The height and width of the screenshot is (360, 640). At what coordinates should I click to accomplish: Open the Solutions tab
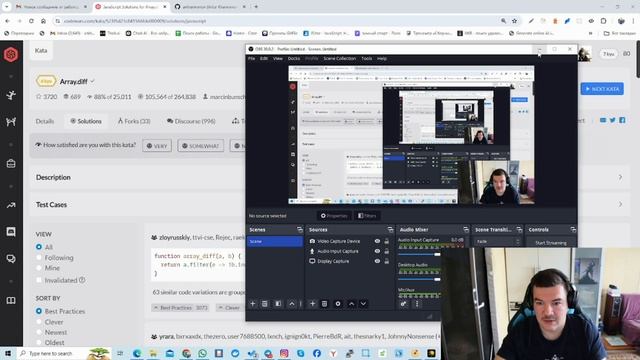[x=86, y=121]
